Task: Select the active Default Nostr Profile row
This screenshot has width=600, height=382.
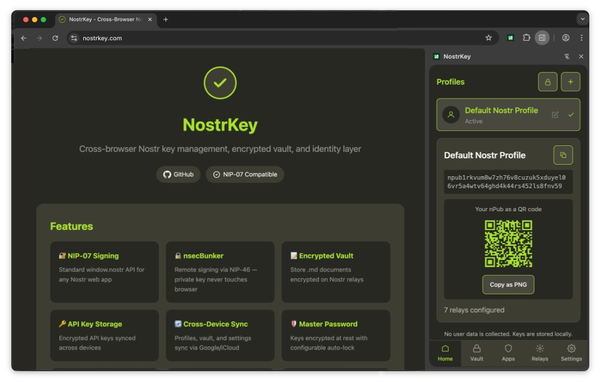Action: click(508, 114)
